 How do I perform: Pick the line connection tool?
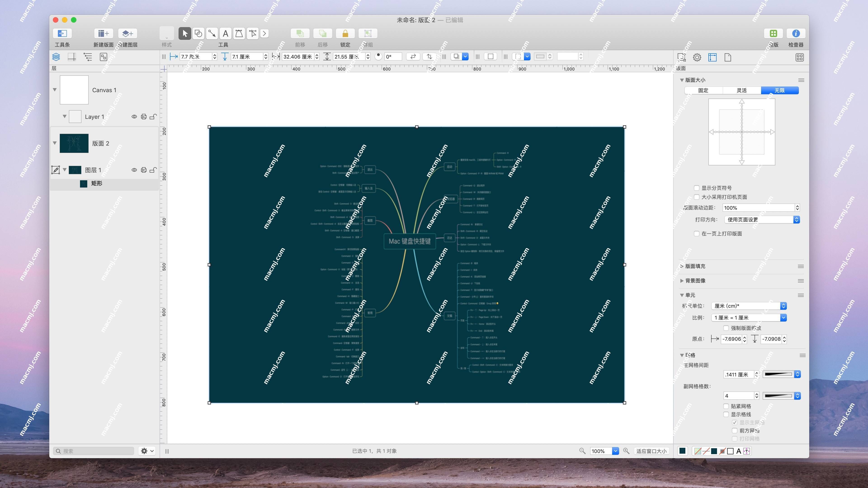[212, 33]
